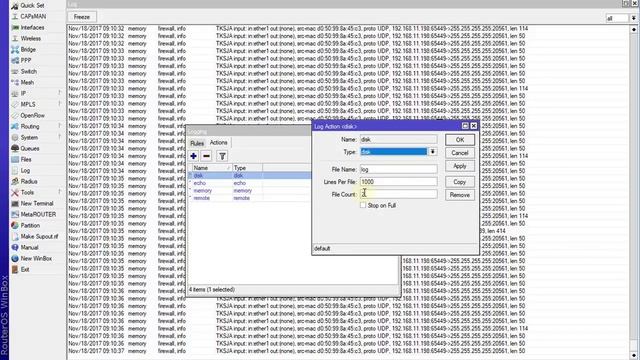This screenshot has height=360, width=640.
Task: Sort by the Name column header
Action: coord(212,168)
